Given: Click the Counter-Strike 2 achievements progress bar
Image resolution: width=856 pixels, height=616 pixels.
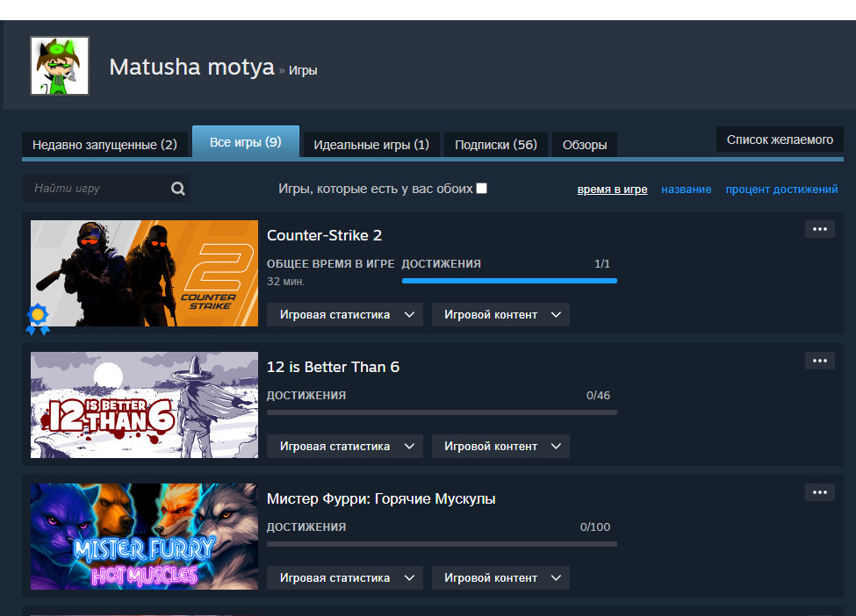Looking at the screenshot, I should coord(509,281).
